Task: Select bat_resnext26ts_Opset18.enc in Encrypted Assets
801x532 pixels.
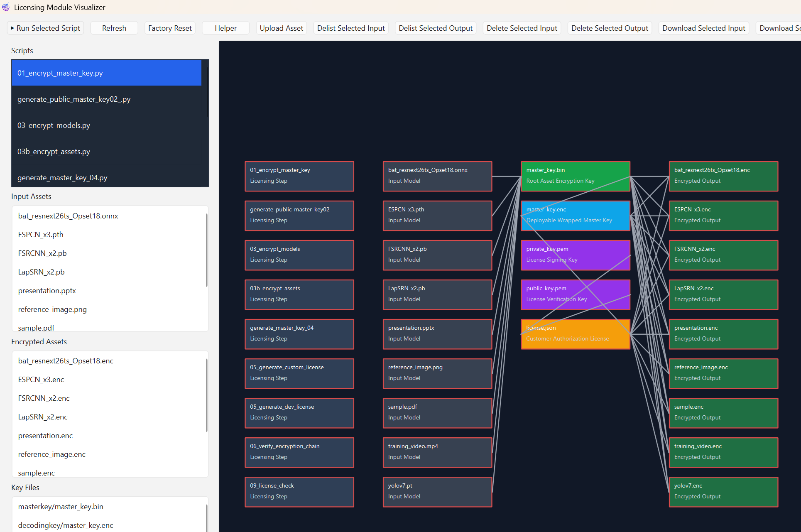Action: point(109,360)
